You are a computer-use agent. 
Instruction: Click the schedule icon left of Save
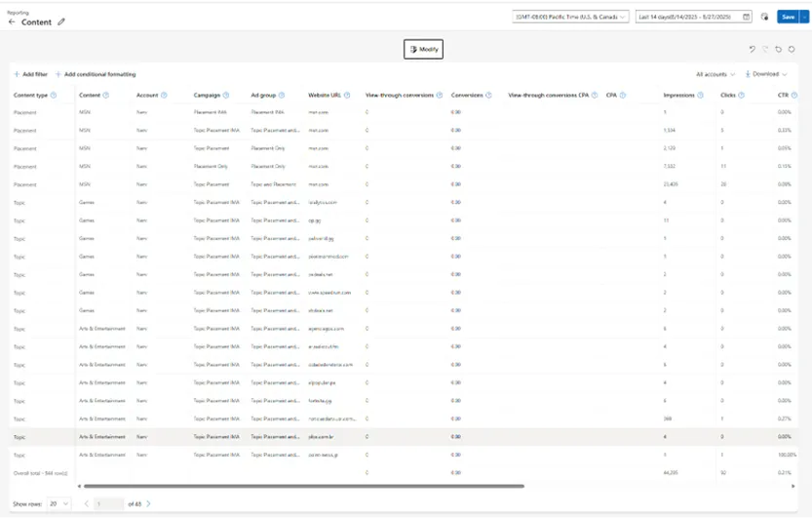click(x=764, y=17)
